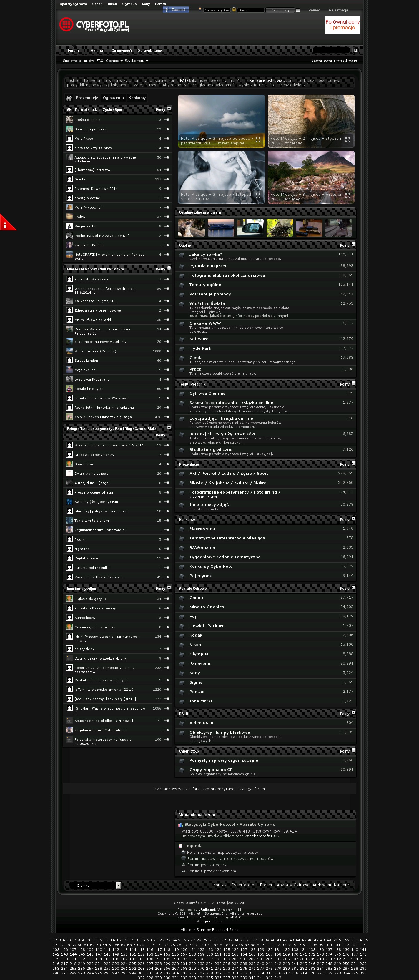Expand Foto Miesiąca styczeń 2013 photo
The height and width of the screenshot is (980, 419).
click(x=347, y=139)
